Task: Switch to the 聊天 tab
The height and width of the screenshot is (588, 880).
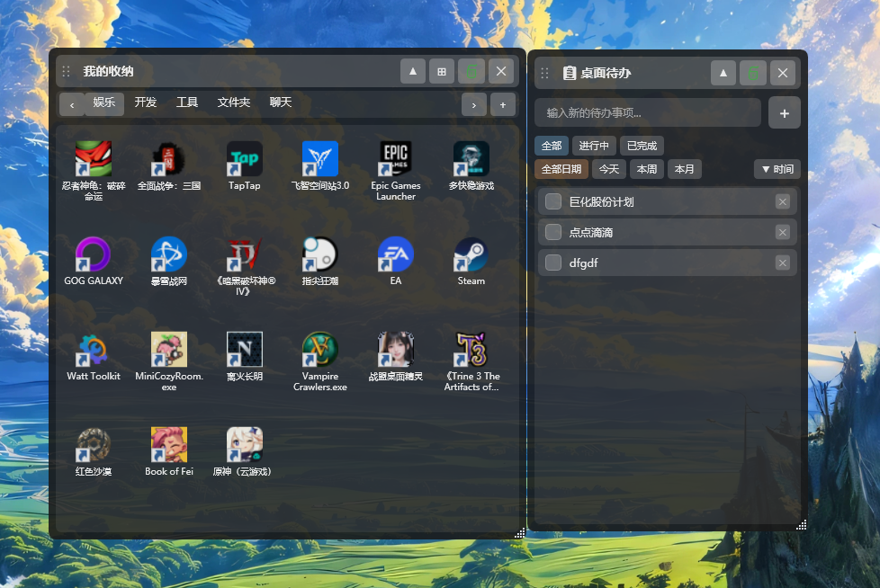Action: click(x=281, y=102)
